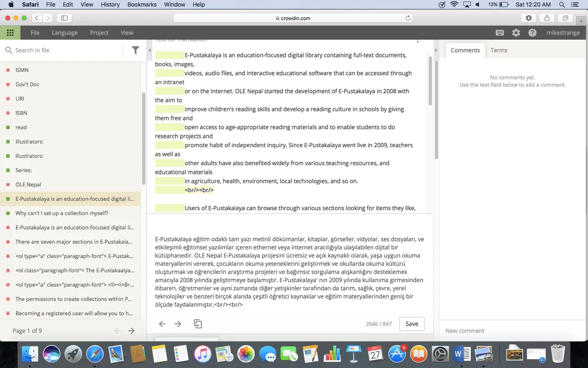Open the keyboard shortcuts icon
Image resolution: width=588 pixels, height=368 pixels.
tap(500, 33)
